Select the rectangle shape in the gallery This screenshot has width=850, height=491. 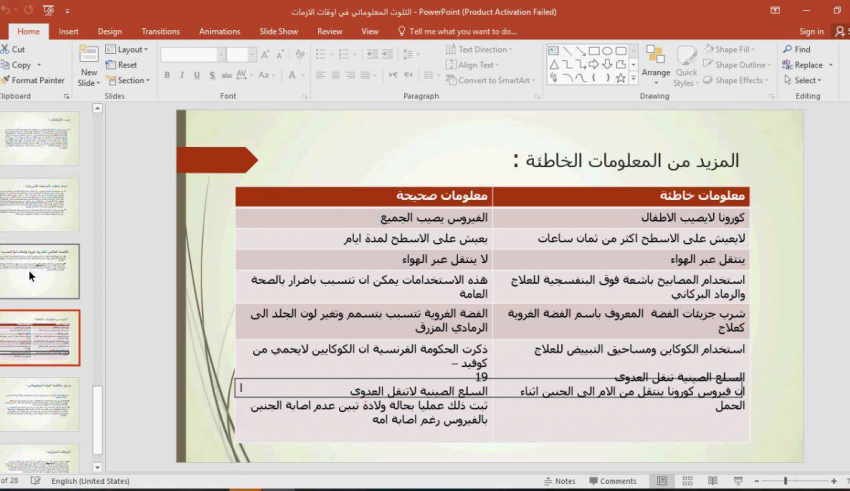[594, 50]
